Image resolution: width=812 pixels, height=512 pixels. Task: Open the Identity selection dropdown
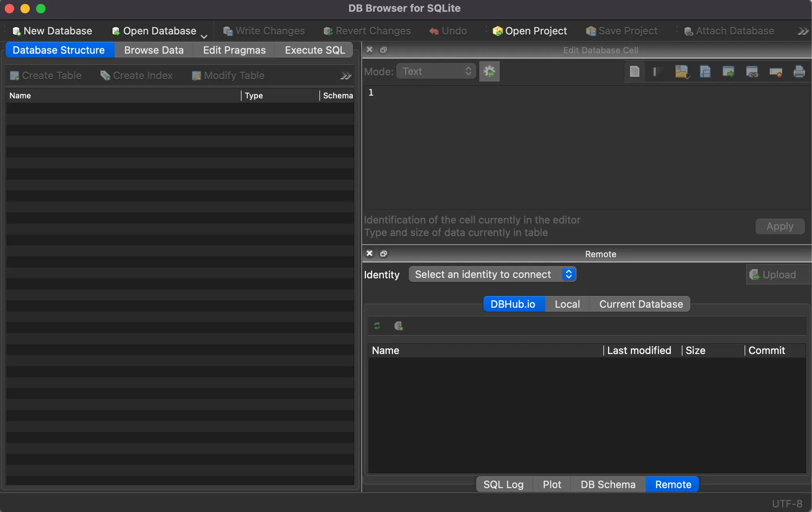[492, 274]
